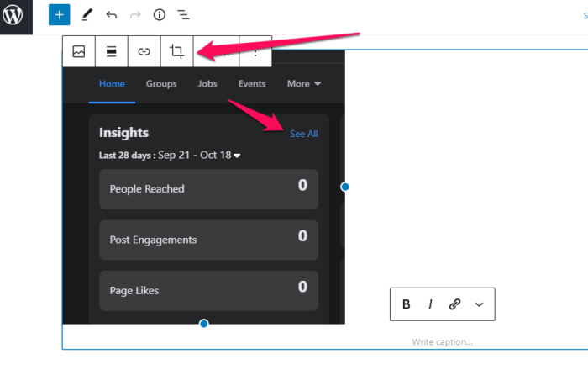Switch to the Groups tab
This screenshot has width=588, height=375.
161,84
